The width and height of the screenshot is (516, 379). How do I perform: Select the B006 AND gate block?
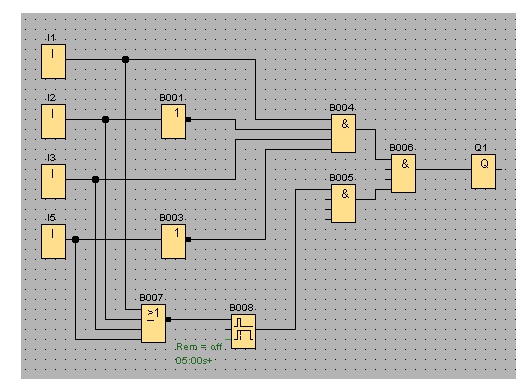(403, 174)
